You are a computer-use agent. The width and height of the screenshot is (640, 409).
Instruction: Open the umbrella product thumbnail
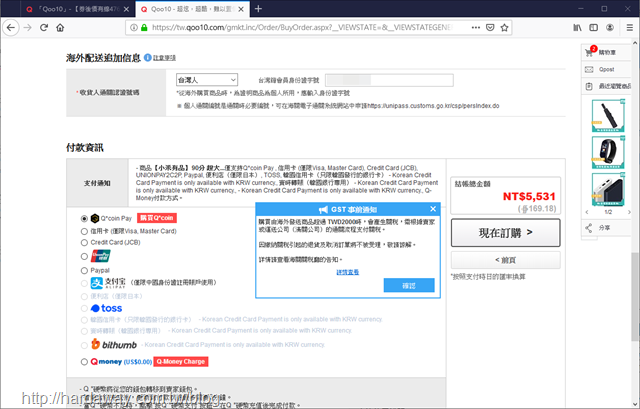(608, 116)
